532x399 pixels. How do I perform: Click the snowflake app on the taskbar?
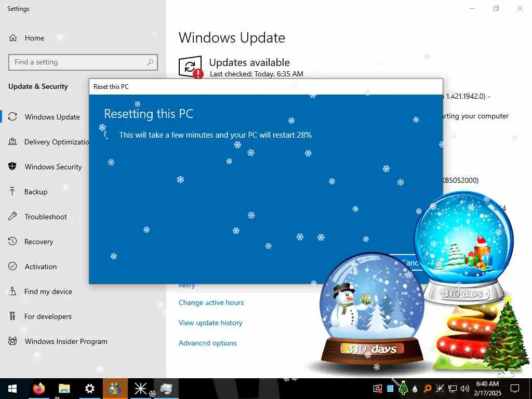[140, 389]
